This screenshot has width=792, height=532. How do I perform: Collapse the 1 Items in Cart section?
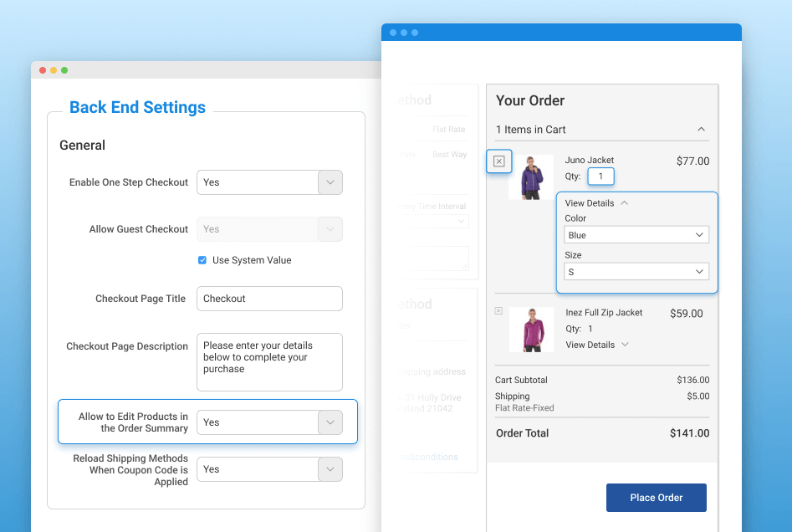(x=702, y=130)
